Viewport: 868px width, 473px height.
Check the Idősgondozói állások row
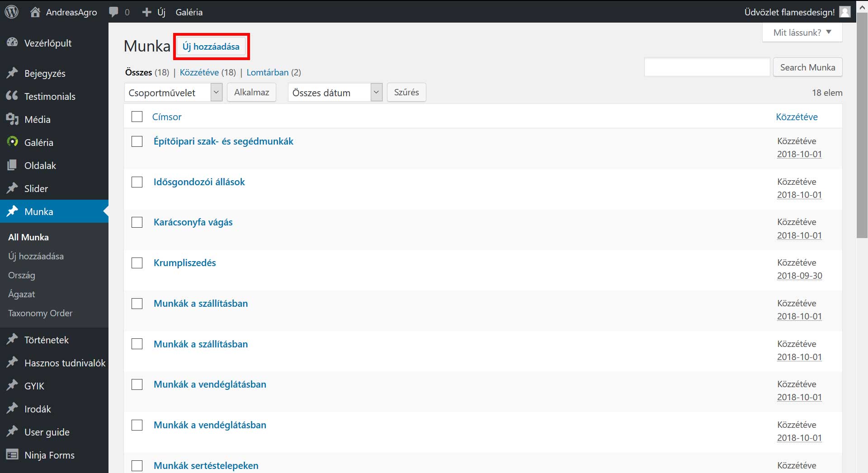pos(137,182)
